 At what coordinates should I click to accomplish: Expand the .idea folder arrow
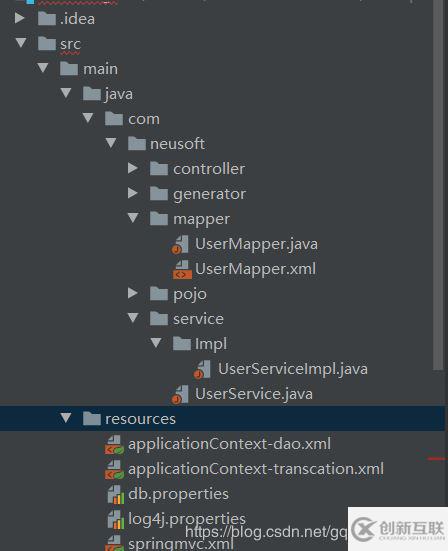[x=20, y=18]
